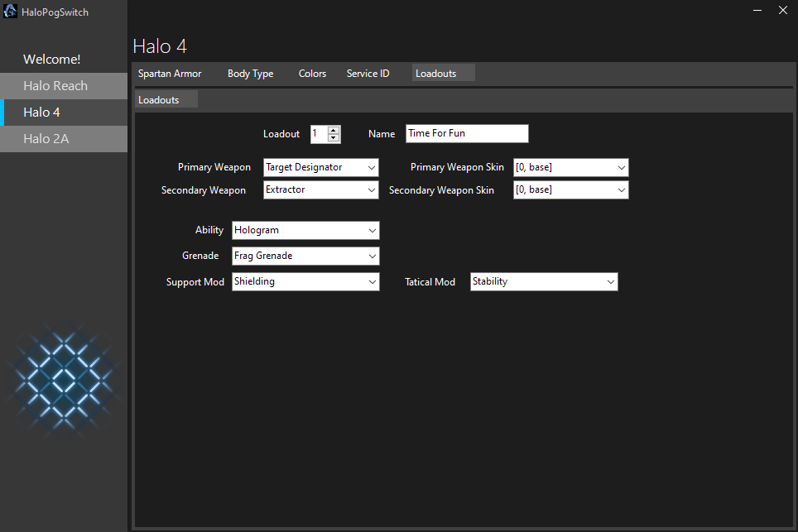Viewport: 798px width, 532px height.
Task: Open the Colors tab
Action: [312, 74]
